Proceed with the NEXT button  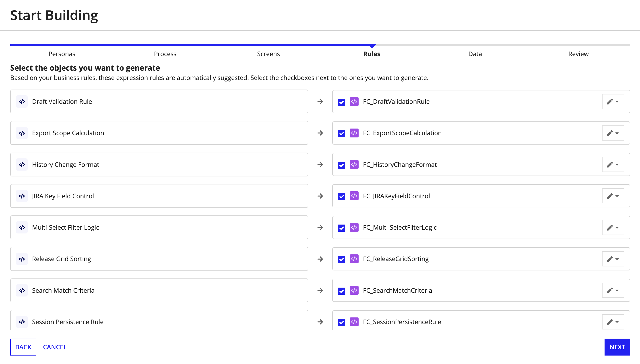617,347
